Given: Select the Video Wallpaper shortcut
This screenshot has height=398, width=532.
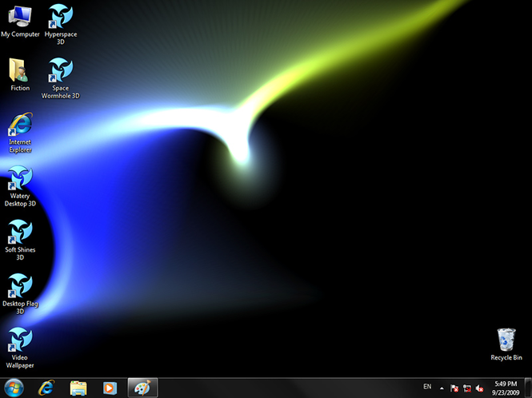Looking at the screenshot, I should coord(20,348).
